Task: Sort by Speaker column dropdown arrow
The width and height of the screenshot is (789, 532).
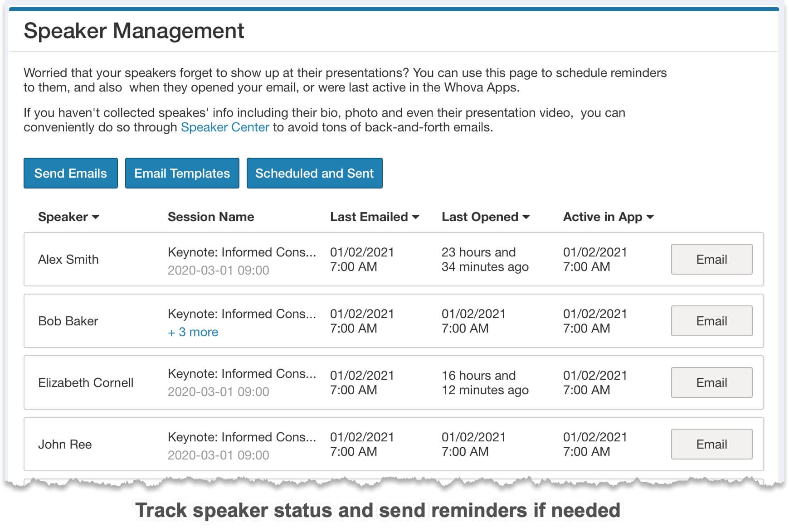Action: (x=96, y=217)
